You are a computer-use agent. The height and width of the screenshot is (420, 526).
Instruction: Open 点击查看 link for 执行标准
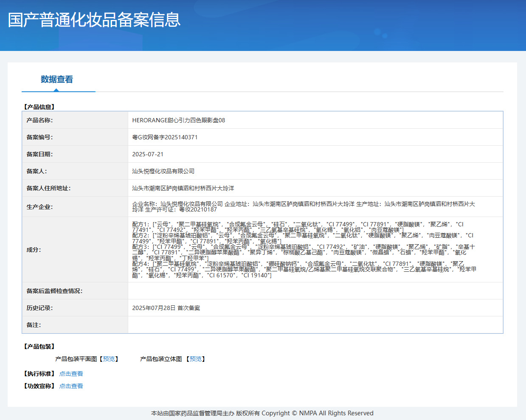coord(71,374)
